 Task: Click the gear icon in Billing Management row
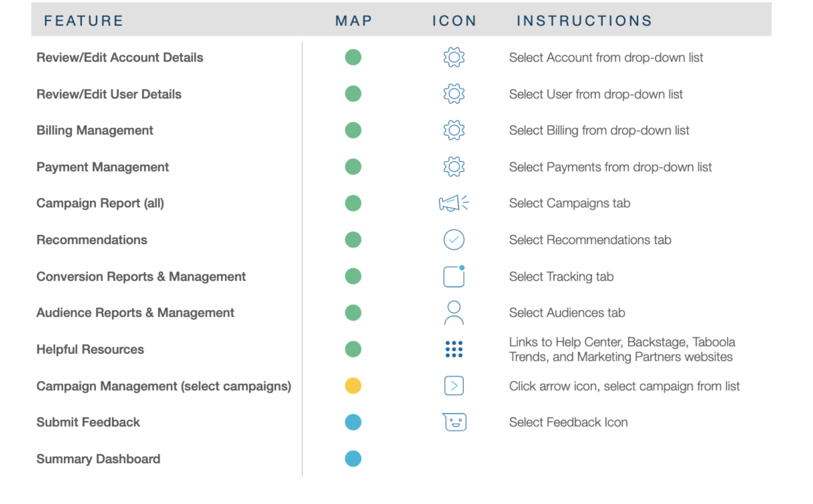click(x=454, y=130)
